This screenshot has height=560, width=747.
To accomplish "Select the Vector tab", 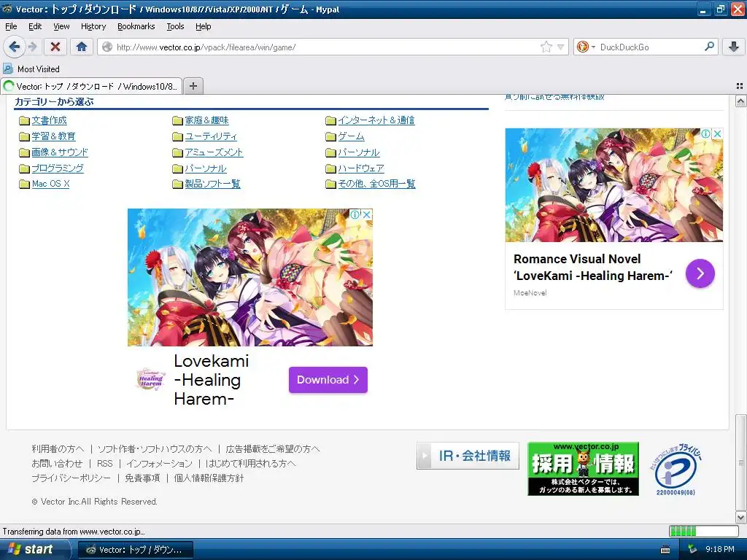I will pyautogui.click(x=91, y=86).
